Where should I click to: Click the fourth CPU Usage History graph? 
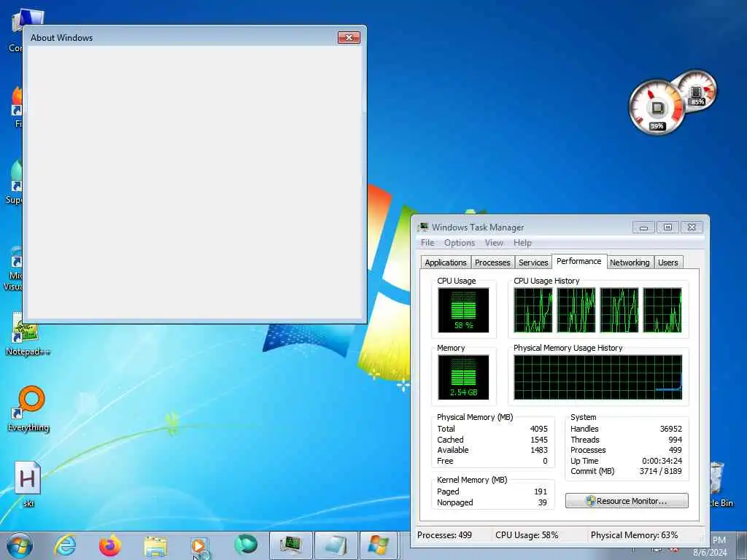[662, 310]
